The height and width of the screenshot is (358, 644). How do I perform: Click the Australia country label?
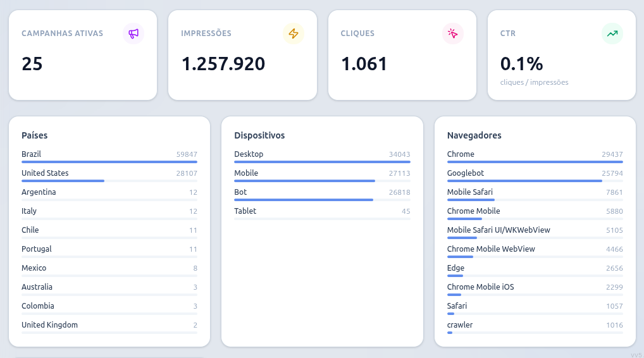point(37,287)
